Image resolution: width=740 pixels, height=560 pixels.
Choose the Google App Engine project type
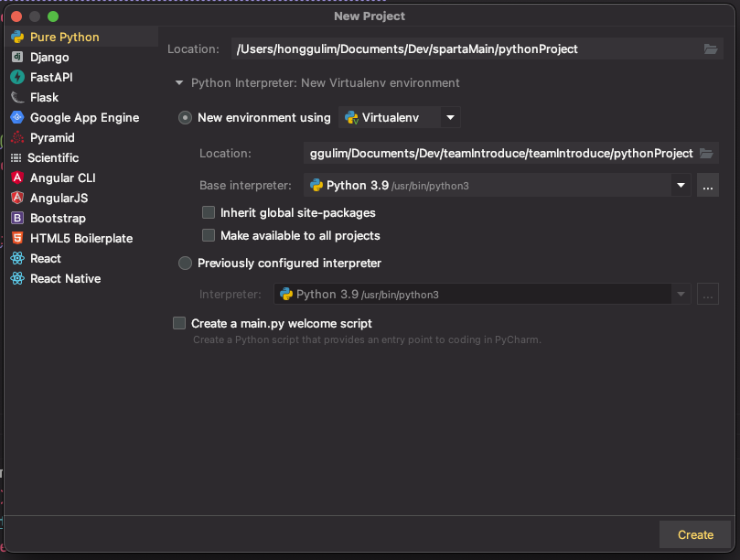(x=84, y=117)
